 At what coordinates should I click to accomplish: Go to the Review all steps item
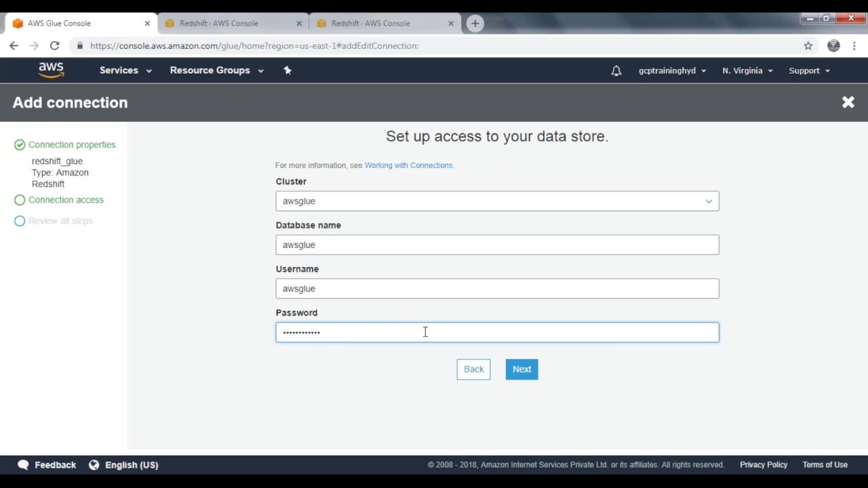60,221
